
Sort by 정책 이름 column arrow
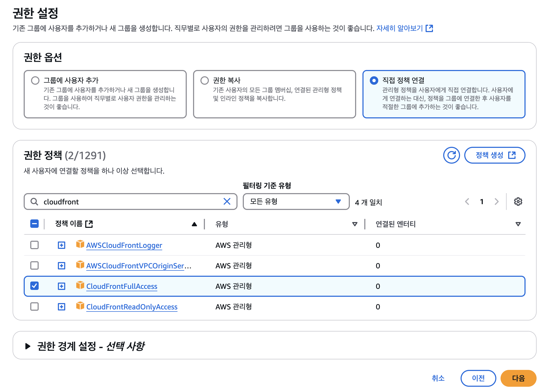click(x=194, y=224)
